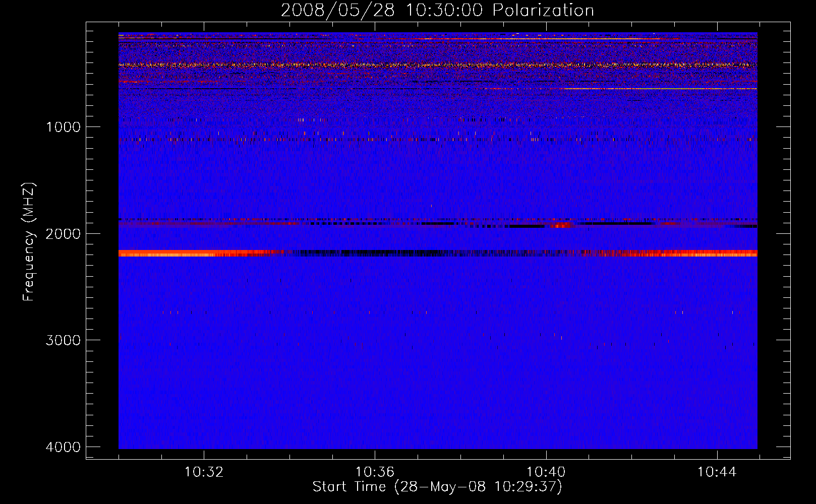Viewport: 816px width, 504px height.
Task: Click the plot title '2008/05/28 10:30:00 Polarization'
Action: pyautogui.click(x=437, y=10)
